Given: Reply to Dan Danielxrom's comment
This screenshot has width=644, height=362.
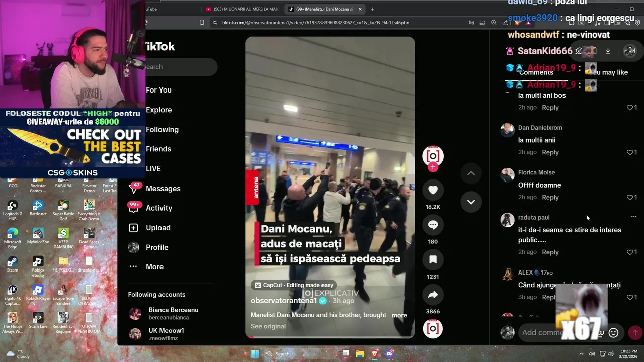Looking at the screenshot, I should click(x=550, y=152).
